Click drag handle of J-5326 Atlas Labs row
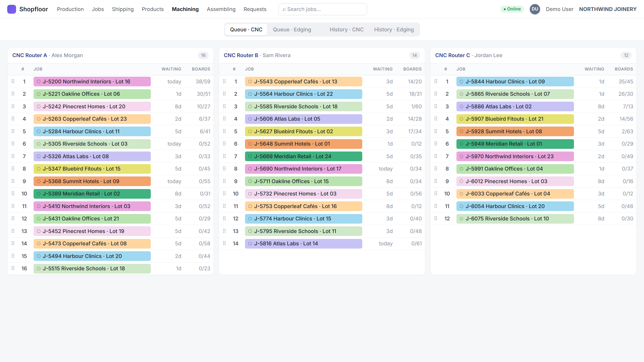 click(x=13, y=156)
